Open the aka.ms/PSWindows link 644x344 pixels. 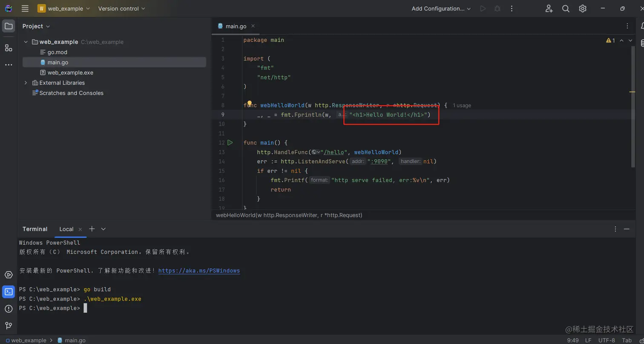(199, 271)
